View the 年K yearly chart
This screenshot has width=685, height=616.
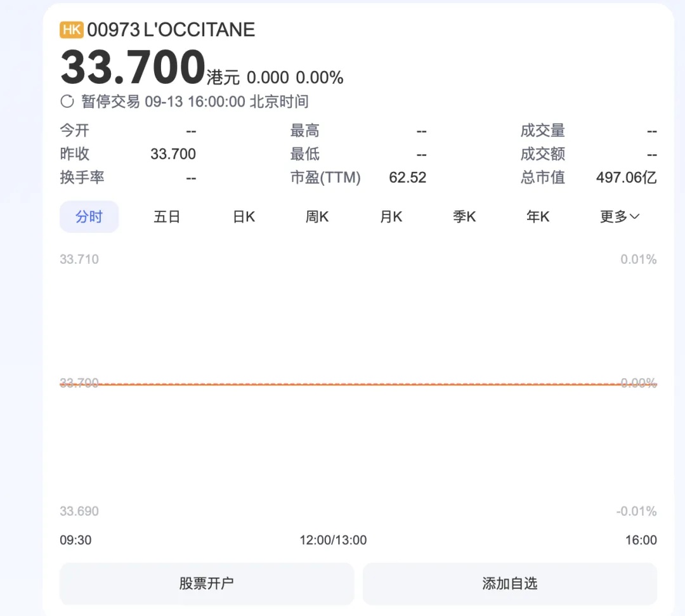coord(538,217)
